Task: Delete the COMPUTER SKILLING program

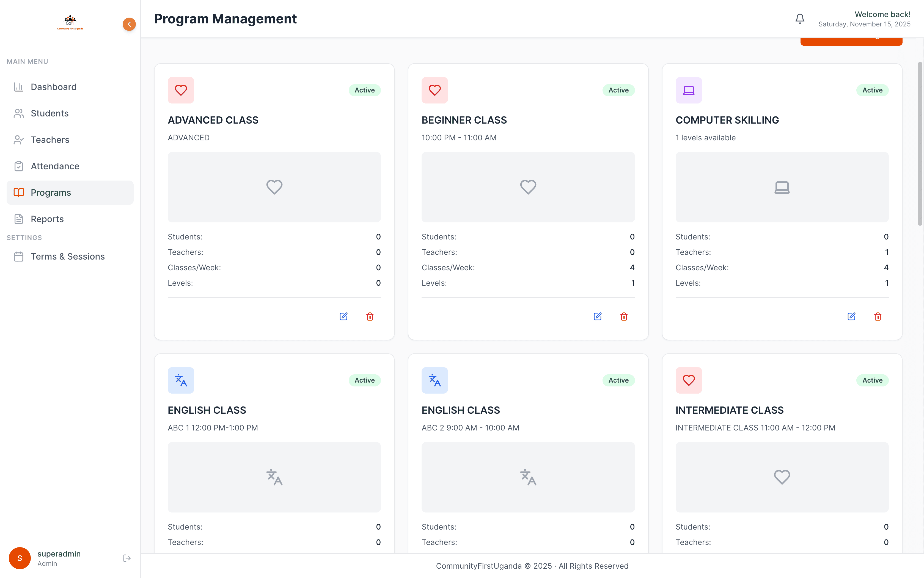Action: (x=878, y=316)
